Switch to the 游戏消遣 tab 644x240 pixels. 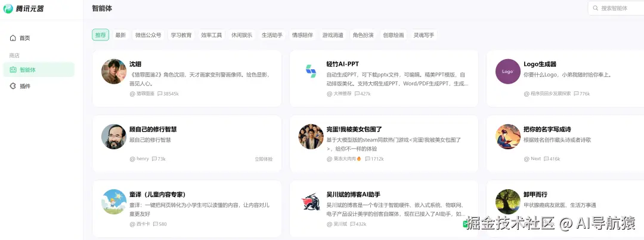(333, 35)
